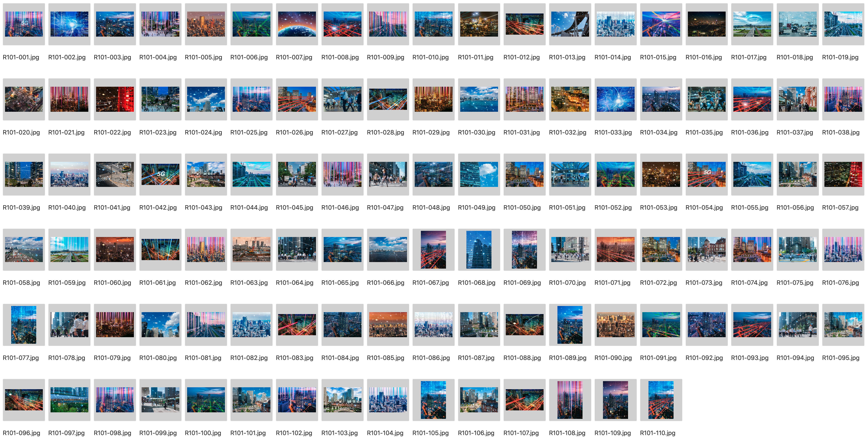
Task: Click the R101-099.jpg thumbnail
Action: (x=160, y=400)
